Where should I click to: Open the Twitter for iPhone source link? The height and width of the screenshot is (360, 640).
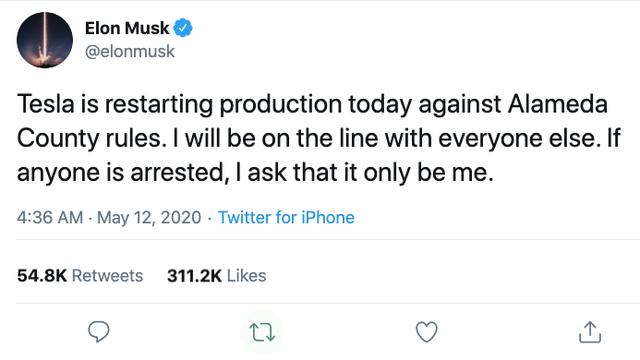tap(286, 218)
